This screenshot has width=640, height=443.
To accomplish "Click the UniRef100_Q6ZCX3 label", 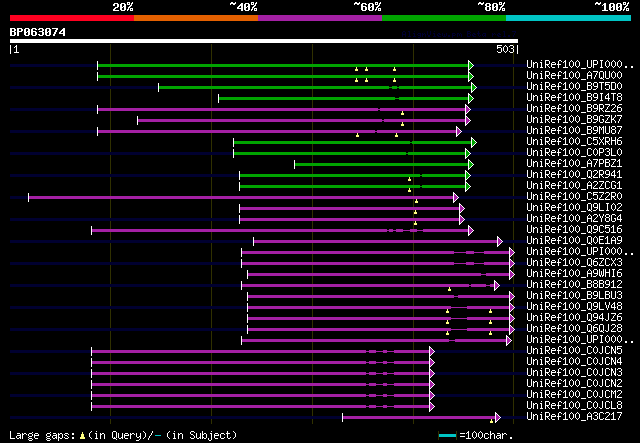I will tap(574, 263).
